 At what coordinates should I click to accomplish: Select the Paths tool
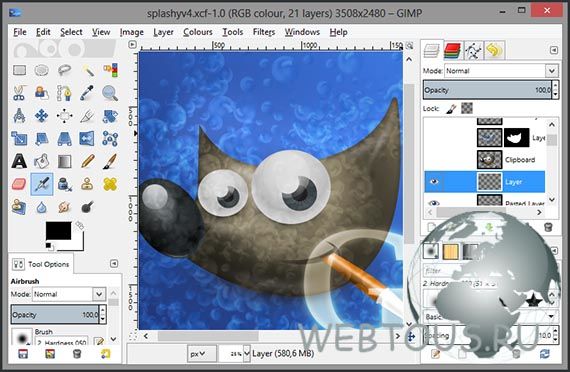(64, 93)
